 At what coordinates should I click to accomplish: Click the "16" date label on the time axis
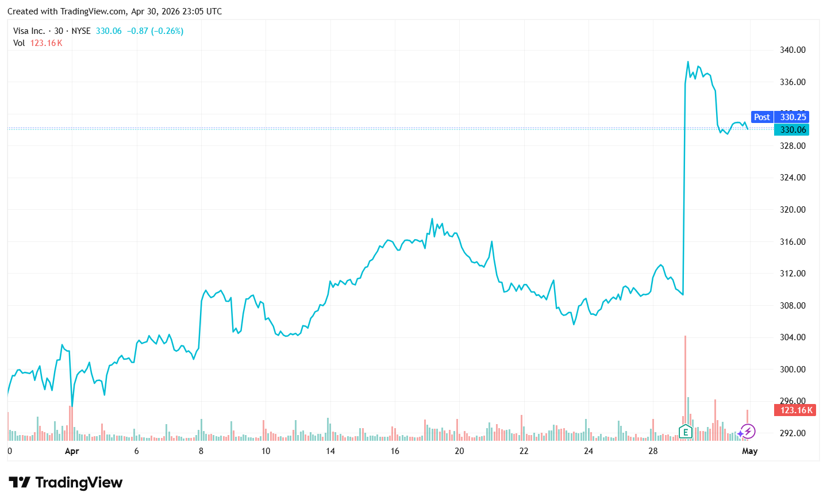pyautogui.click(x=395, y=451)
